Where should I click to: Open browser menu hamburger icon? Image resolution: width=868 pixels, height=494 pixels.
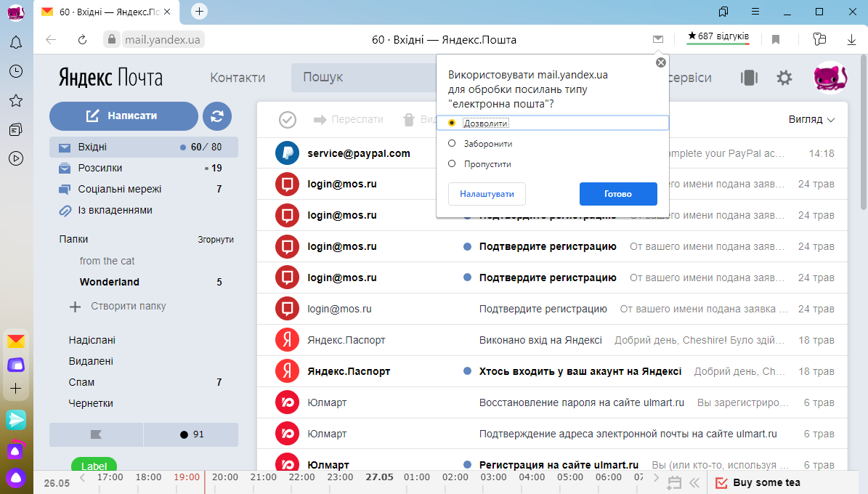pos(755,12)
